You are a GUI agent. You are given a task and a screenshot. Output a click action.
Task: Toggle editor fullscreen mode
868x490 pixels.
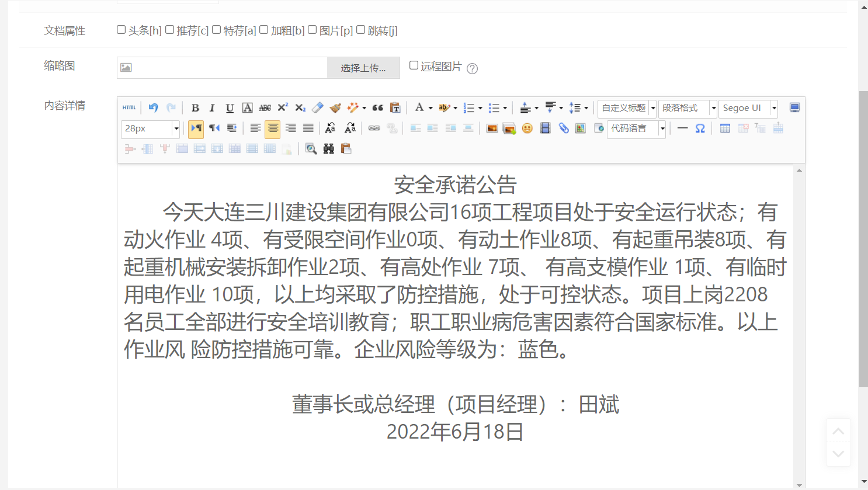click(794, 108)
